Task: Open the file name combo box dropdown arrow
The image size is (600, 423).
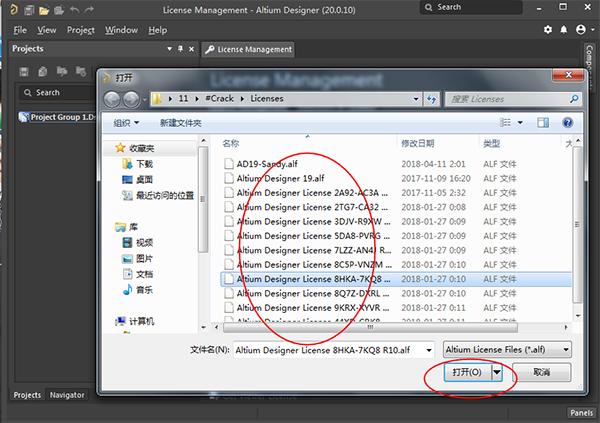Action: pyautogui.click(x=429, y=350)
